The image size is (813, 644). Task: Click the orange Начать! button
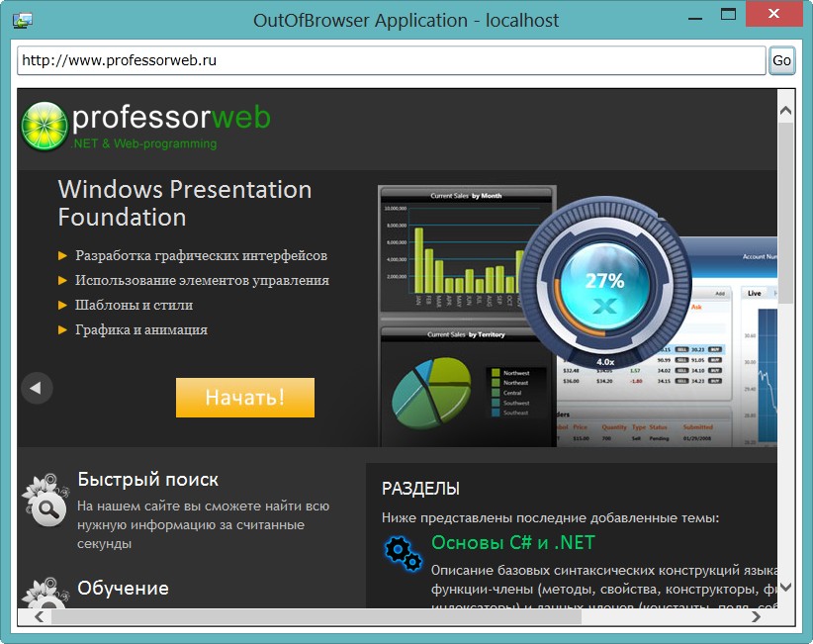click(245, 398)
